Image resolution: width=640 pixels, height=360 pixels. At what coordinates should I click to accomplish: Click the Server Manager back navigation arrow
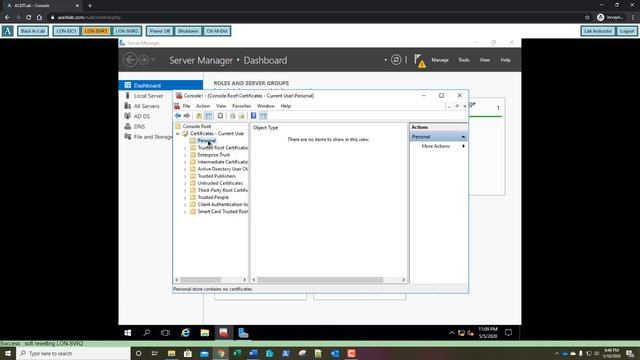130,60
